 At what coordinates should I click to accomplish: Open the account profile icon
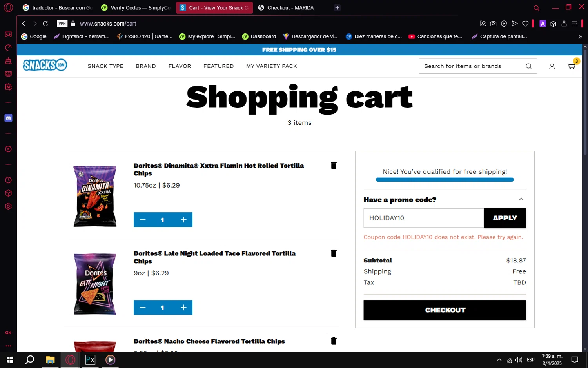[x=552, y=66]
